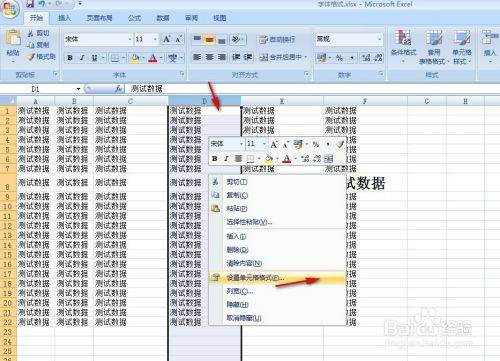Toggle Wrap Text in the alignment group
This screenshot has width=500, height=361.
coord(277,39)
